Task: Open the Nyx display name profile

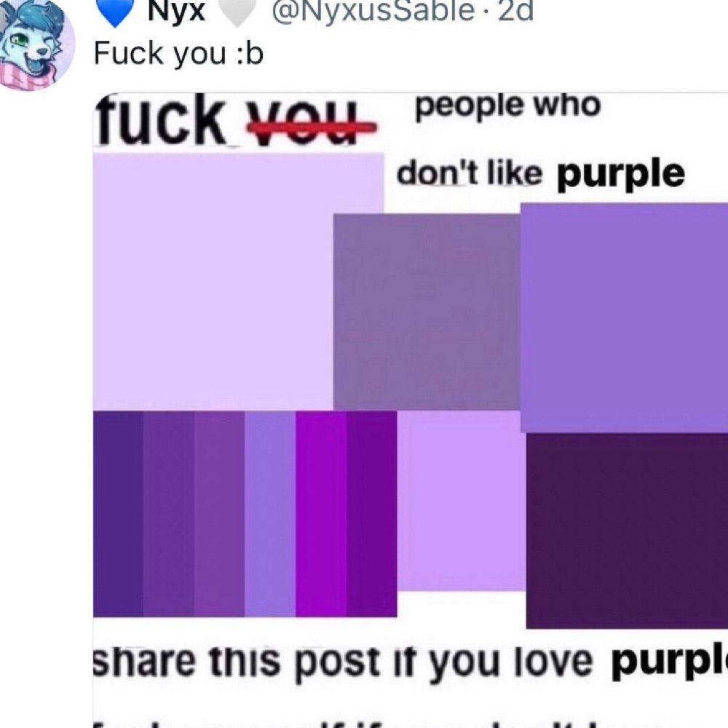Action: pyautogui.click(x=176, y=12)
